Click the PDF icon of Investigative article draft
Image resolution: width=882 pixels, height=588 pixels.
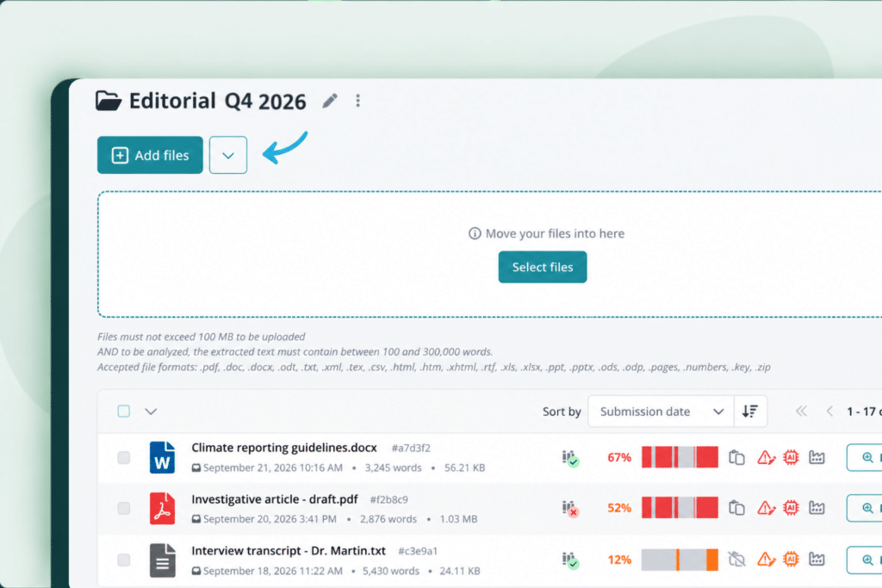point(162,508)
